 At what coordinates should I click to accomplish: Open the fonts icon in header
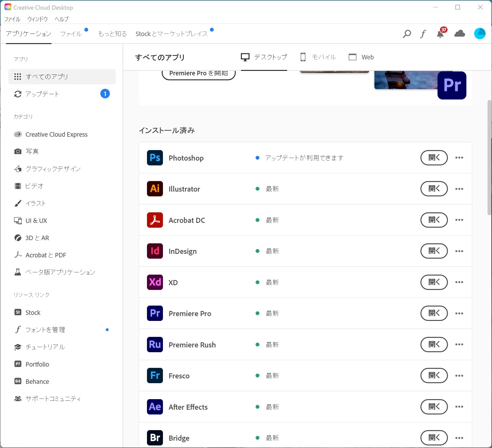click(x=423, y=34)
